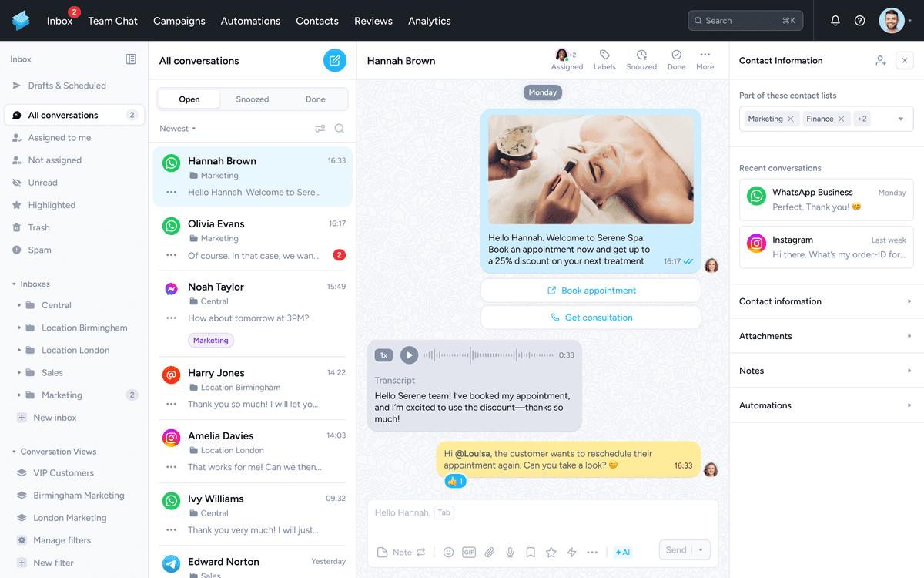Open the GIF picker in the composer
This screenshot has width=924, height=578.
point(469,552)
